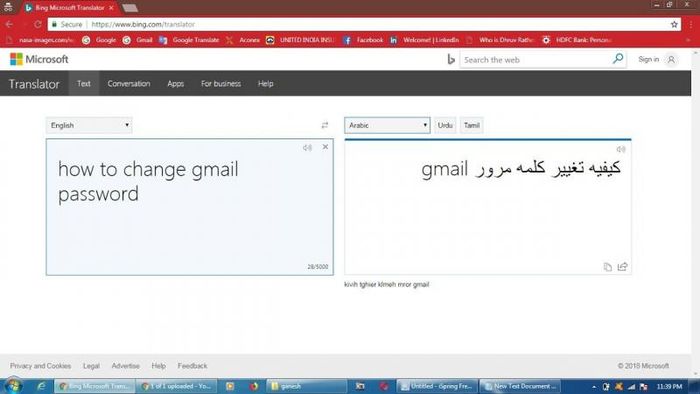
Task: Click the Bing search magnifier icon
Action: point(618,58)
